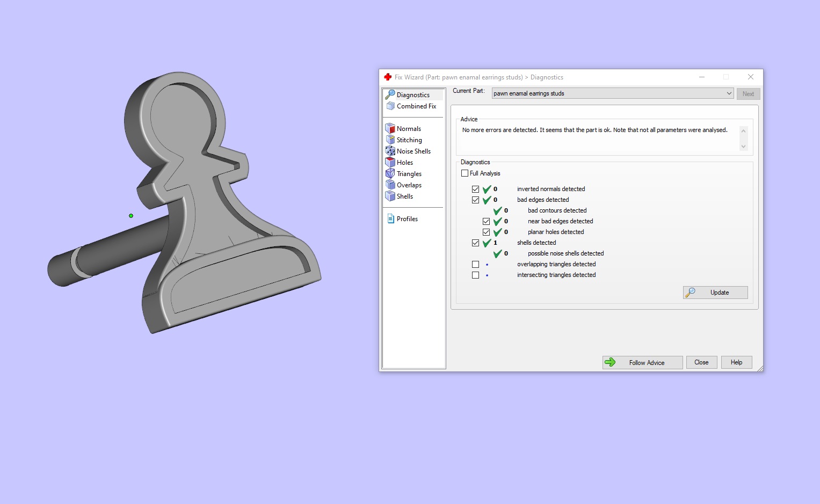The image size is (820, 504).
Task: Click the 'shells detected' text
Action: point(536,243)
